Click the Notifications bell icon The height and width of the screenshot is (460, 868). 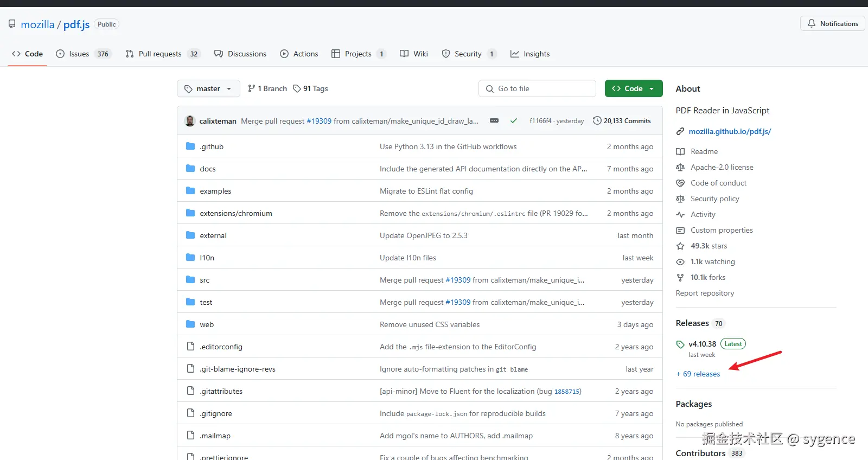812,24
